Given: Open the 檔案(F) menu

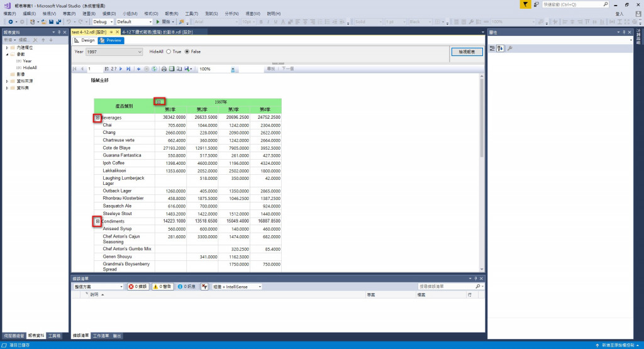Looking at the screenshot, I should 9,14.
